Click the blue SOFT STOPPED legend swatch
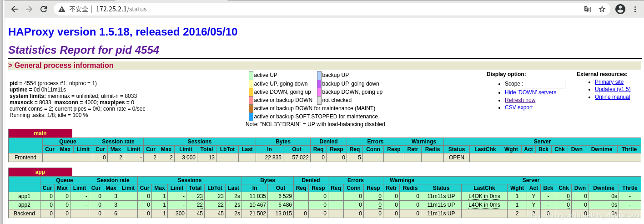Screen dimensions: 644x224 (251, 117)
